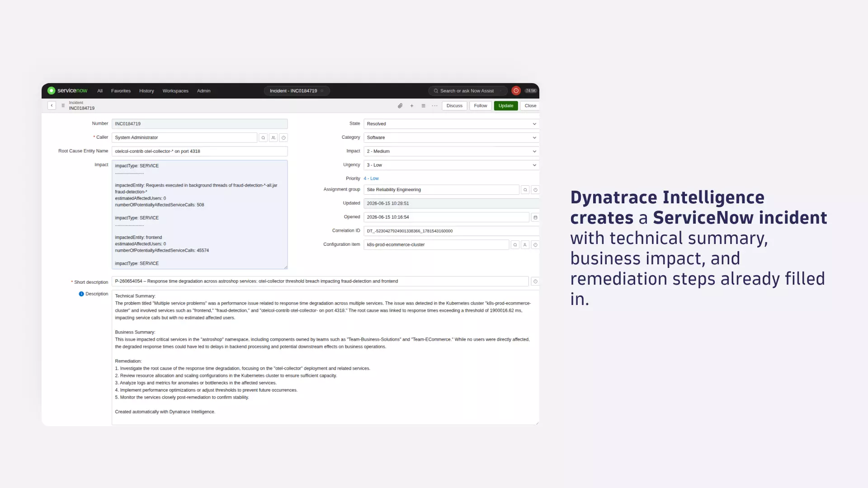Open more options ellipsis menu
Image resolution: width=868 pixels, height=488 pixels.
tap(434, 106)
